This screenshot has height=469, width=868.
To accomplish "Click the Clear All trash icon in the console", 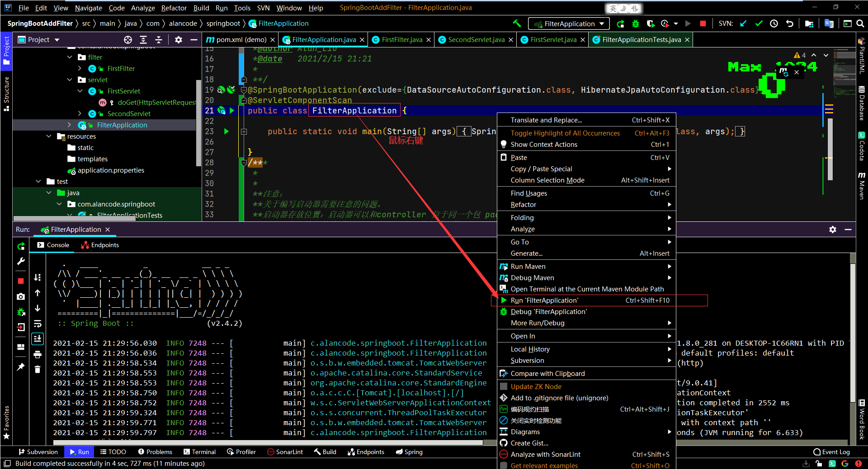I will tap(38, 369).
